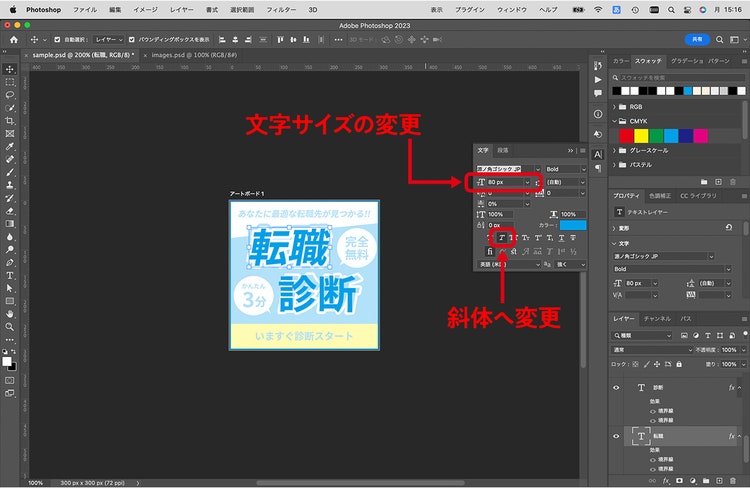750x488 pixels.
Task: Select the Move tool in the toolbar
Action: coord(10,69)
